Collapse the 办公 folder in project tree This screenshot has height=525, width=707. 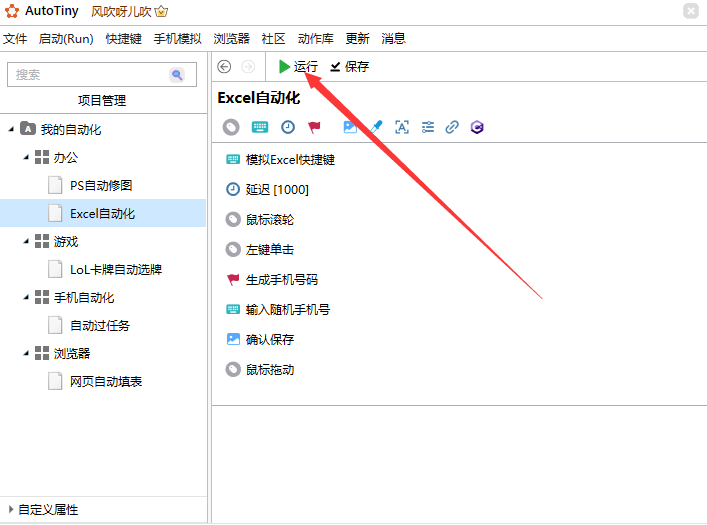tap(26, 158)
